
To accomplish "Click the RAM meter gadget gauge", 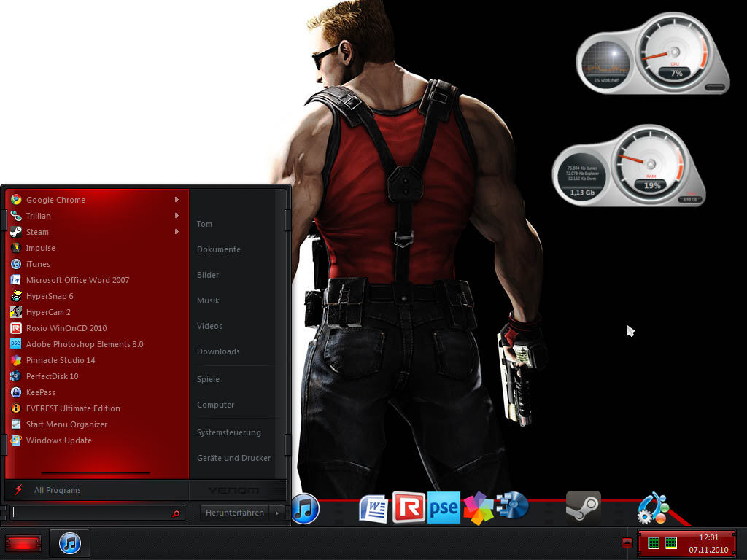I will (650, 164).
